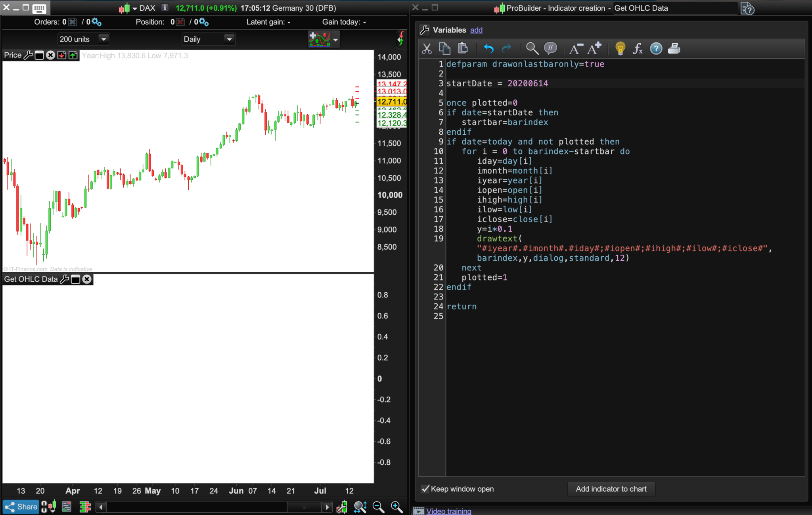This screenshot has height=515, width=812.
Task: Open the fx functions library icon
Action: pos(638,49)
